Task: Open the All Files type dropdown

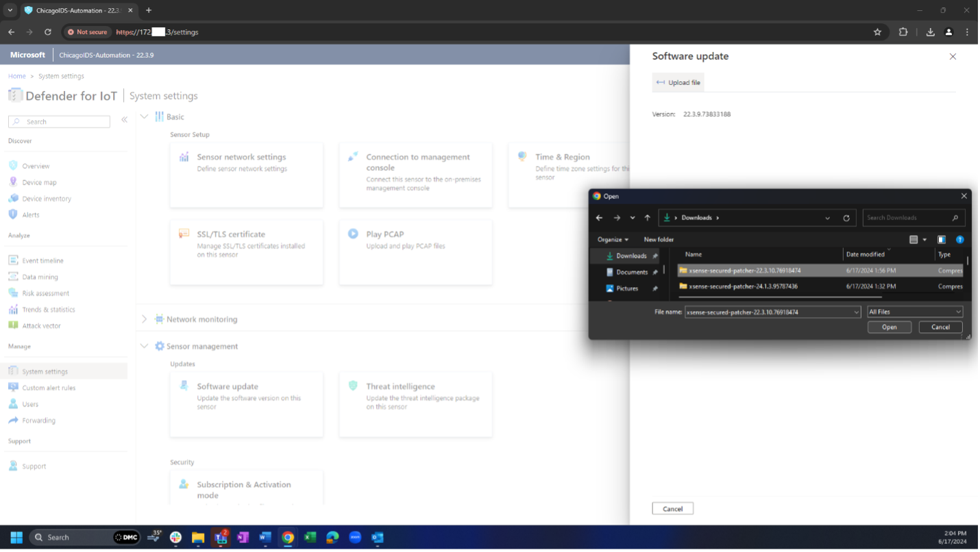Action: tap(915, 312)
